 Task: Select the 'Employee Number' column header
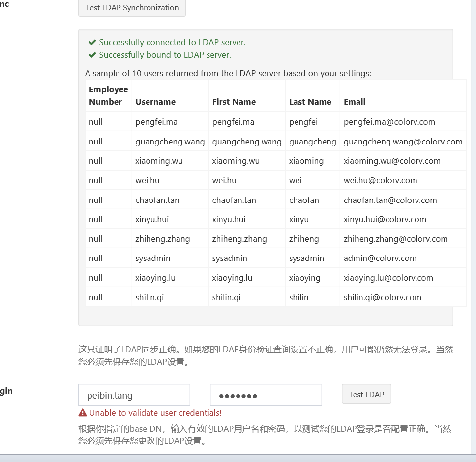pos(108,95)
